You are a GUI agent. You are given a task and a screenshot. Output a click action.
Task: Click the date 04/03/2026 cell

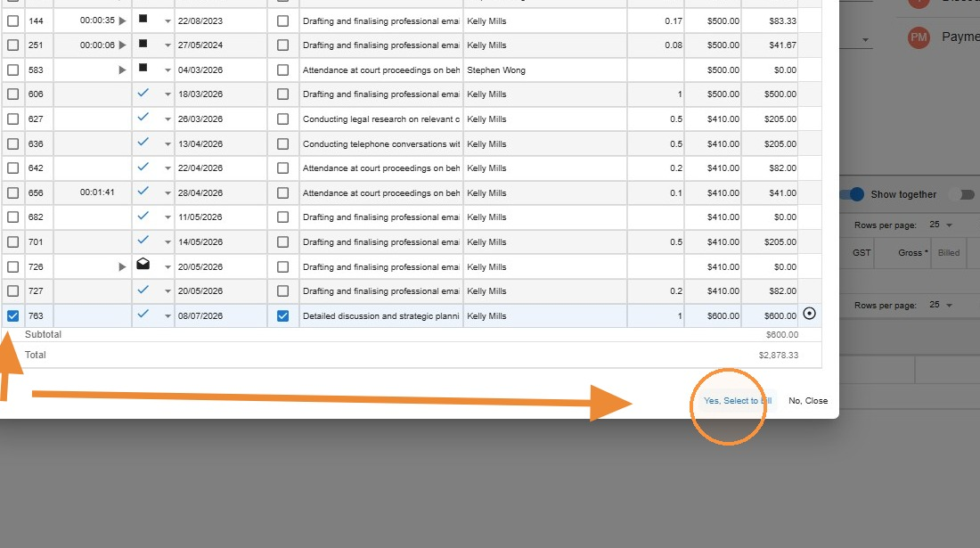[x=220, y=70]
